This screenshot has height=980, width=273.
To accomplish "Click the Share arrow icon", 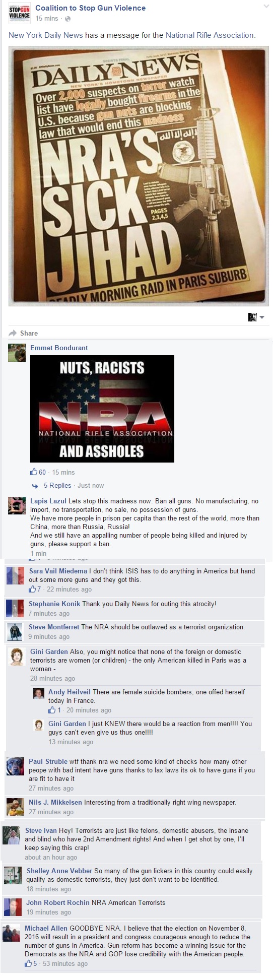I will (x=13, y=333).
